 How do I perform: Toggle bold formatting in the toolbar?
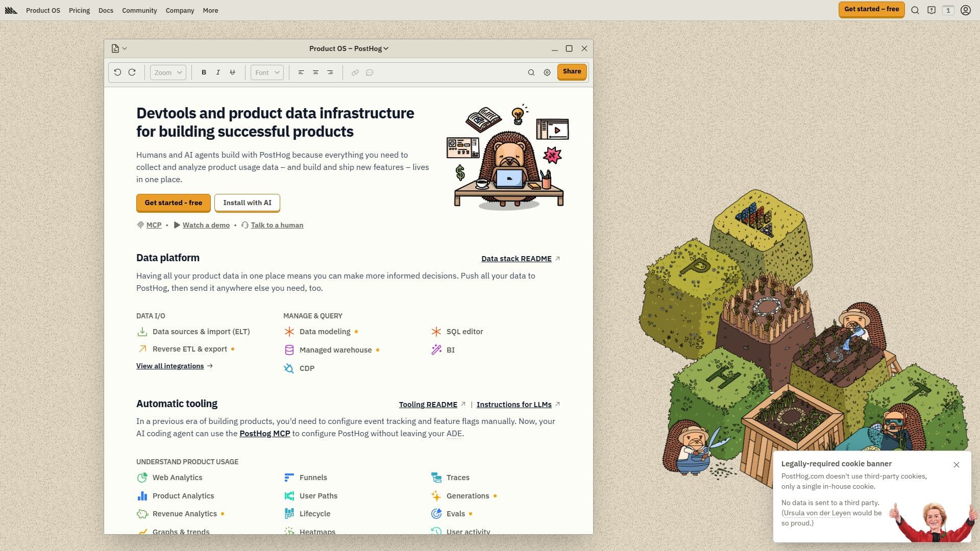pos(204,72)
